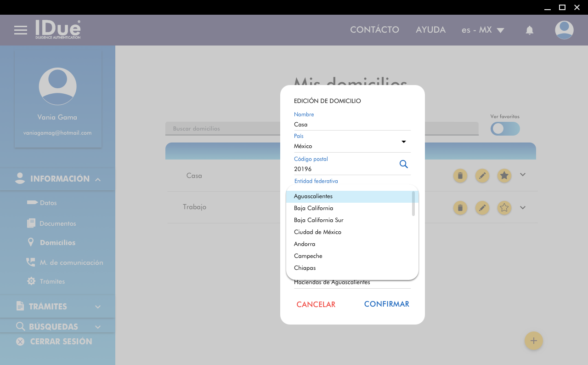Viewport: 588px width, 365px height.
Task: Click the CANCELAR button
Action: pyautogui.click(x=316, y=304)
